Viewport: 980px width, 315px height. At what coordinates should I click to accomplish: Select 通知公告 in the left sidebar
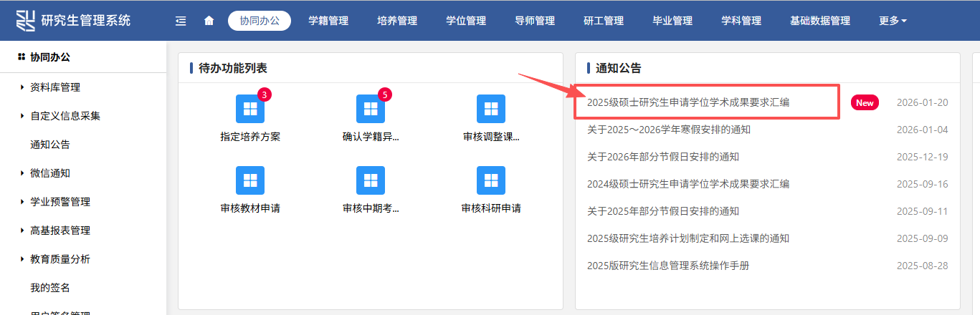[x=50, y=145]
